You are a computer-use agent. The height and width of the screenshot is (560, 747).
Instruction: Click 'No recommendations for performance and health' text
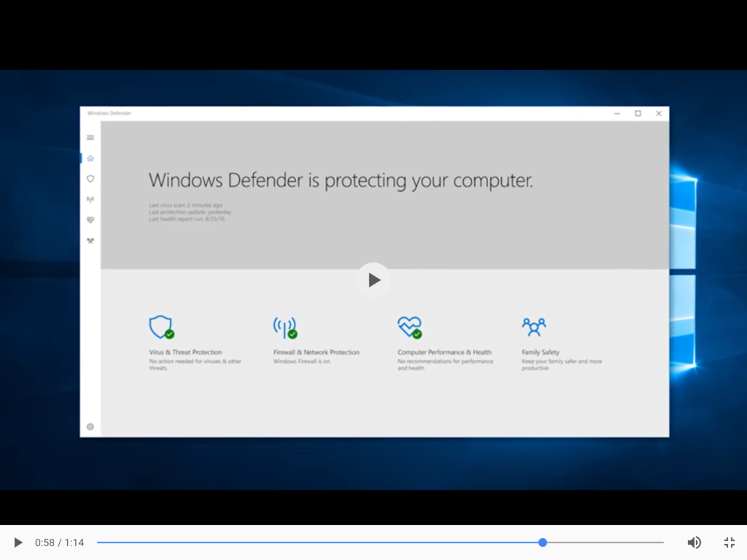446,365
